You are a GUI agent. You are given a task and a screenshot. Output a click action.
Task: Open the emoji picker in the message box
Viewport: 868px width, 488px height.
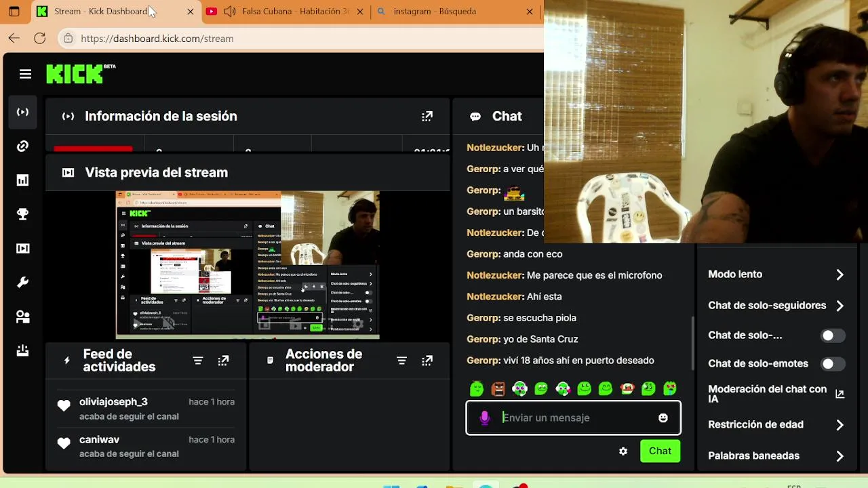(663, 418)
